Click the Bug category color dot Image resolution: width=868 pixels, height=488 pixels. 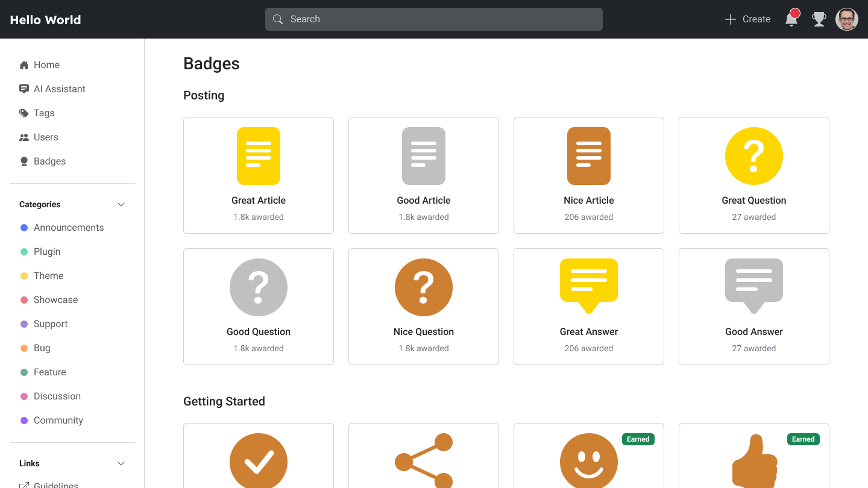click(x=24, y=348)
